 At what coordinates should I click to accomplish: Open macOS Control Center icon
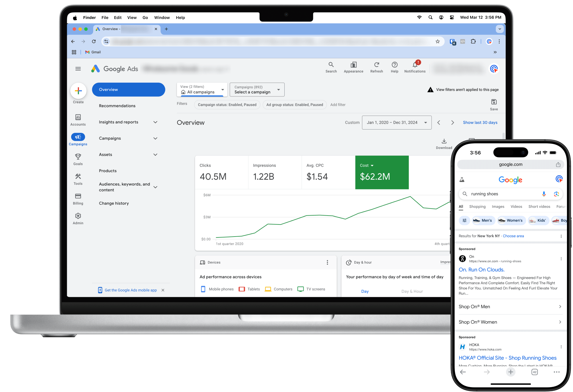tap(452, 18)
